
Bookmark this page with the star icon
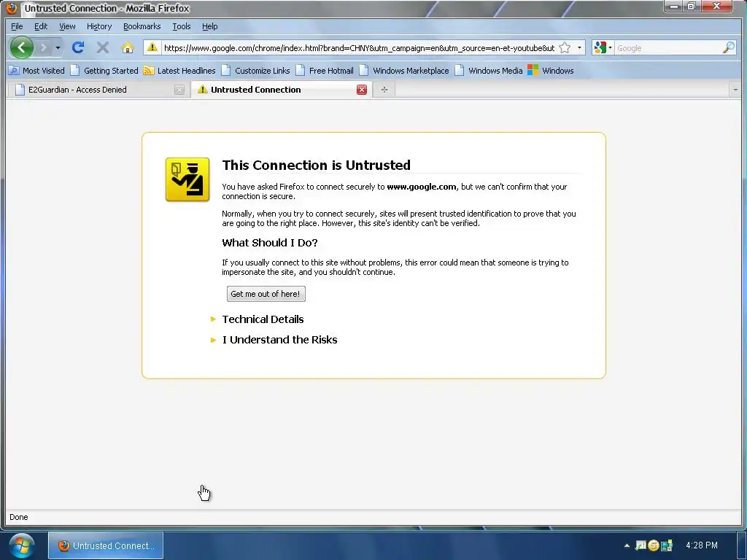pyautogui.click(x=565, y=47)
